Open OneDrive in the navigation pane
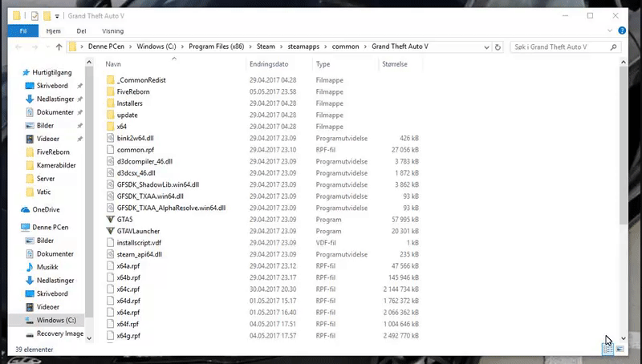642x364 pixels. pyautogui.click(x=46, y=209)
